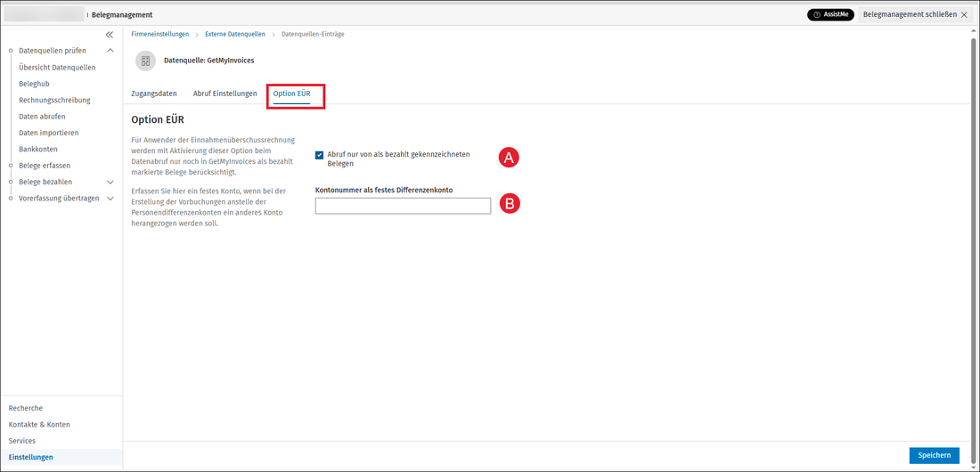Click the Belegmanagement title in the header
Image resolution: width=980 pixels, height=472 pixels.
coord(122,14)
